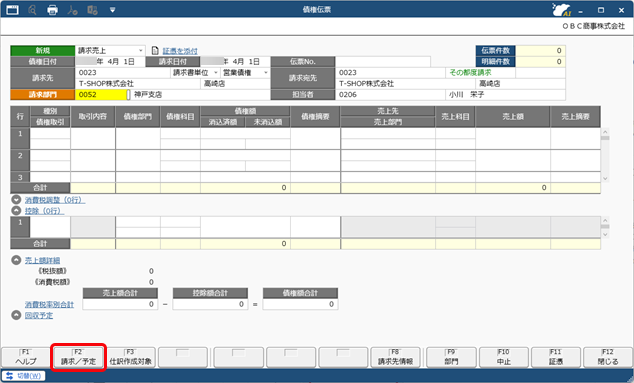Click the '神戸支店' department name text
The image size is (634, 383).
click(x=148, y=95)
